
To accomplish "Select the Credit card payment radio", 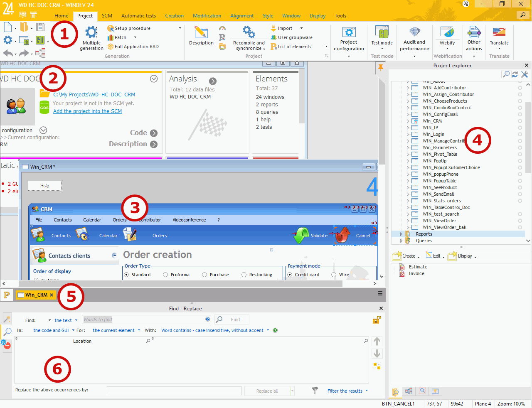I will 290,275.
